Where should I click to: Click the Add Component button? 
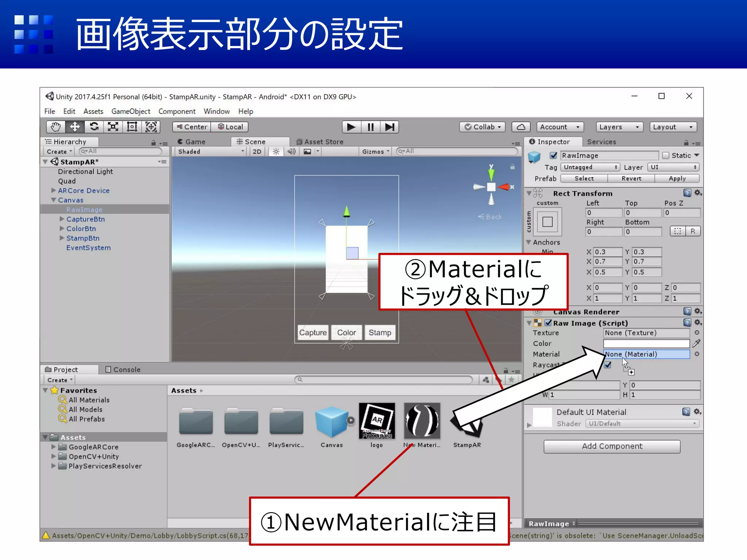coord(612,446)
